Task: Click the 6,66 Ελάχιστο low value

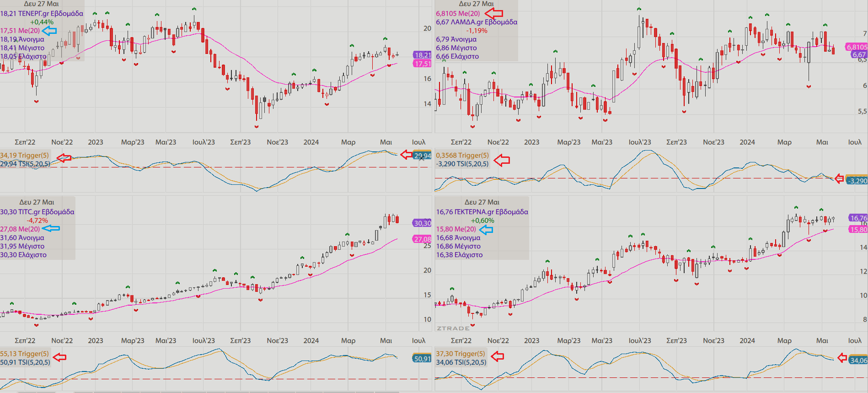Action: click(x=457, y=56)
